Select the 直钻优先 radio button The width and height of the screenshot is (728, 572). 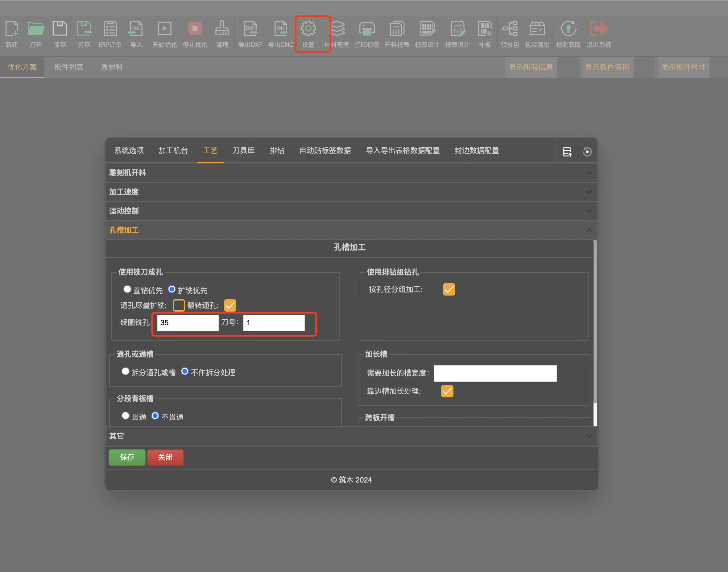[x=127, y=289]
